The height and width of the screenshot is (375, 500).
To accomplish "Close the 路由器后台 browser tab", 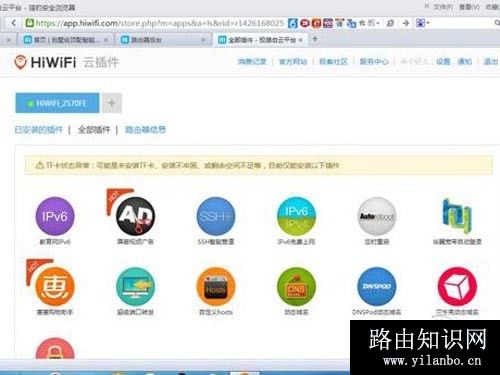I will click(203, 40).
